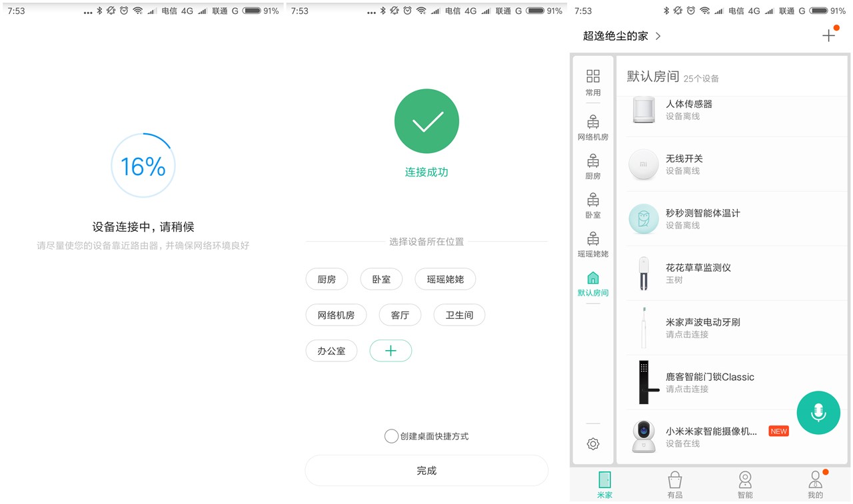Tap Wi-Fi icon in left screen status bar
853x504 pixels.
coord(138,11)
